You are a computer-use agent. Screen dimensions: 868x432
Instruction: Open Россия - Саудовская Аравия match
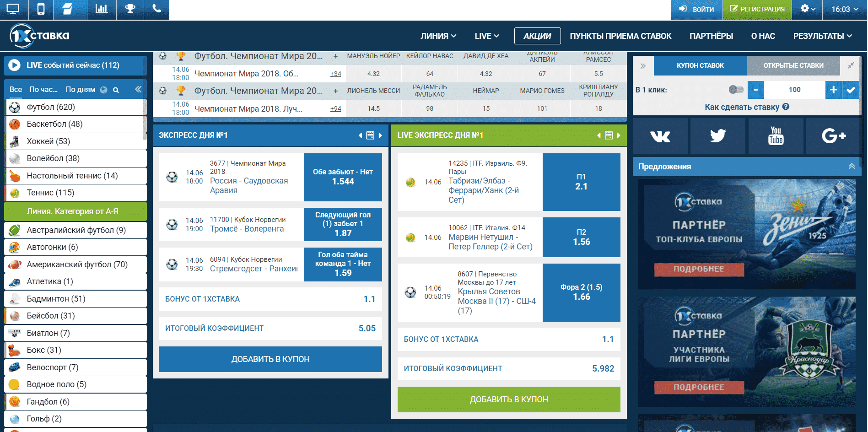(x=249, y=185)
